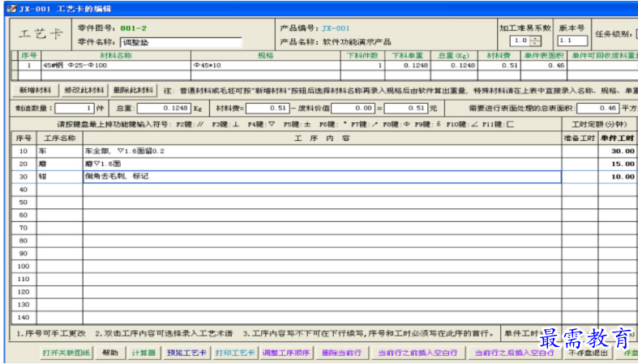This screenshot has width=638, height=364.
Task: Click 预览工艺卡 to preview the card
Action: coord(186,353)
